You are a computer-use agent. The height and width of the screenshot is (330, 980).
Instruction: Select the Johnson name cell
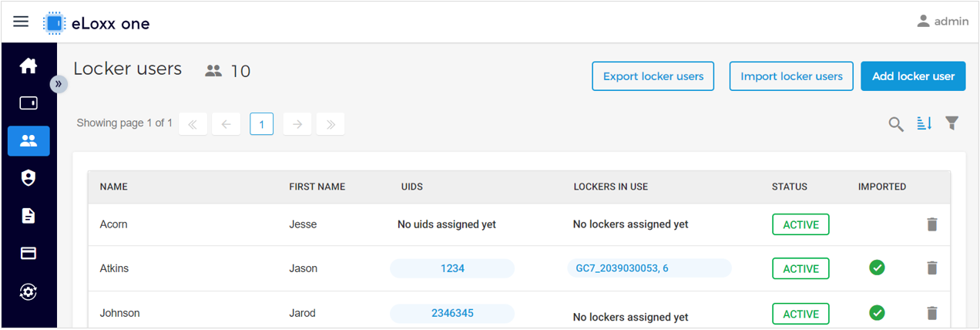coord(120,313)
